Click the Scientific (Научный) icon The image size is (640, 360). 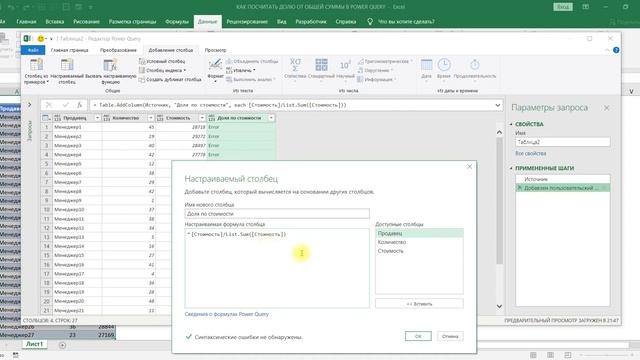[345, 65]
